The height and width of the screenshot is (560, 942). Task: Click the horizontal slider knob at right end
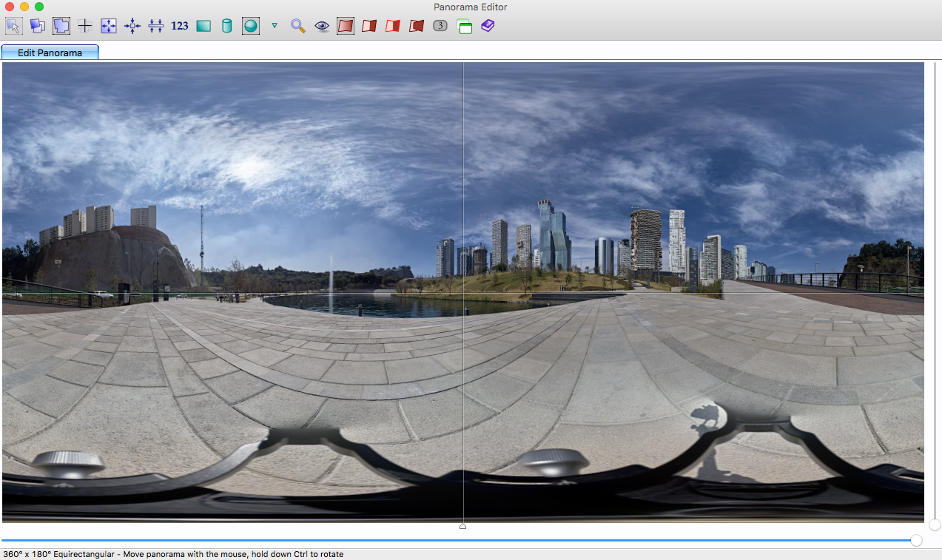click(916, 541)
